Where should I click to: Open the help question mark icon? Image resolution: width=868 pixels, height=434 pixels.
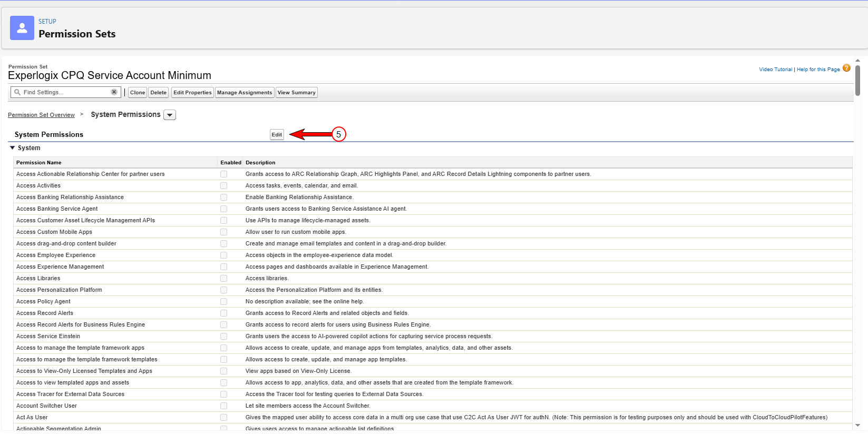[846, 68]
